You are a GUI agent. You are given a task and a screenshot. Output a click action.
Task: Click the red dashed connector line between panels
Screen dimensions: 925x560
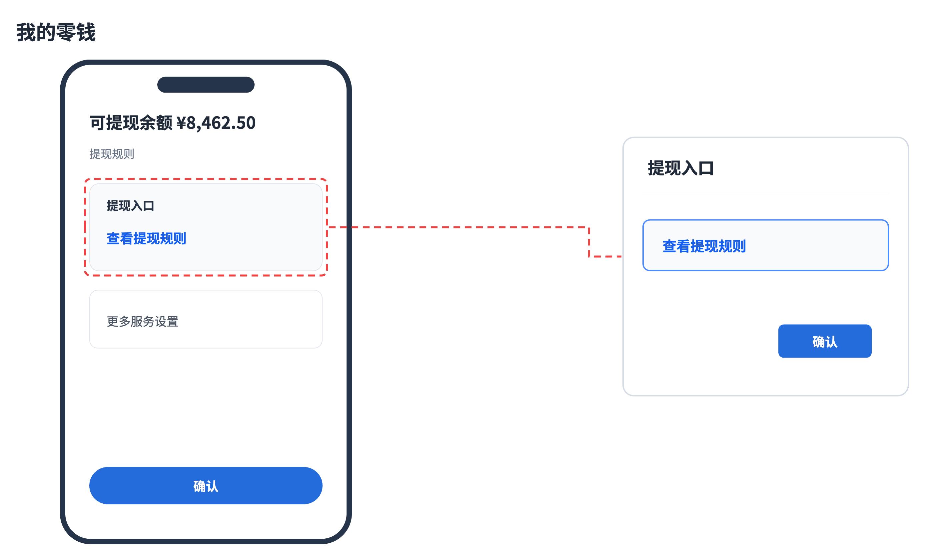458,227
